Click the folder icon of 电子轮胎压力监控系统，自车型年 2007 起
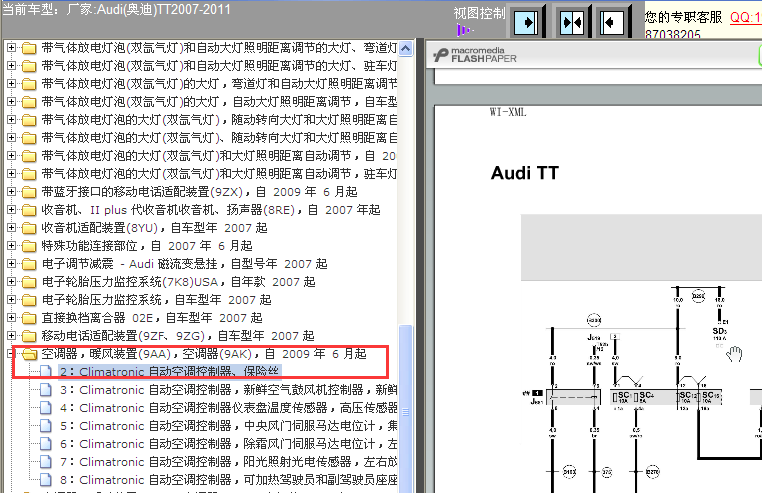The width and height of the screenshot is (762, 493). [29, 300]
